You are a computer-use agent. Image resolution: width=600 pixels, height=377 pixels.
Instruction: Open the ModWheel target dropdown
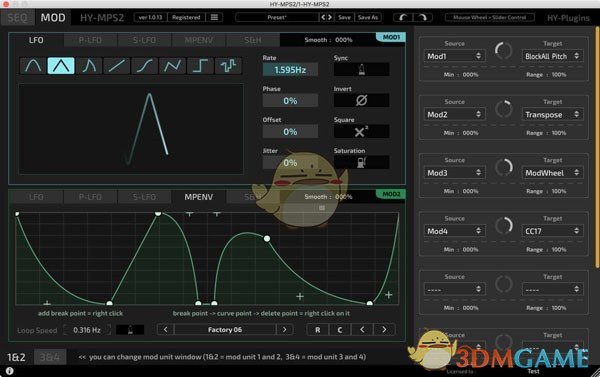(x=552, y=173)
